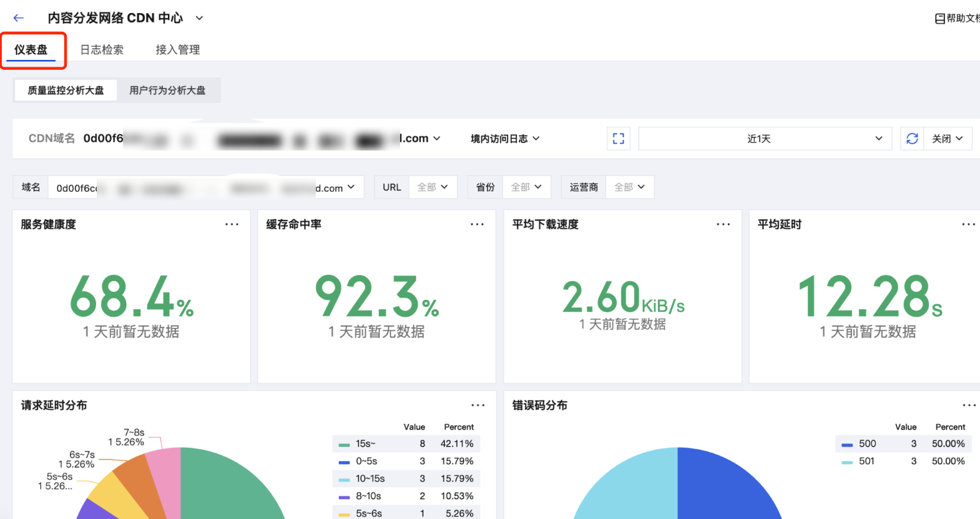
Task: Open 错误码分布 chart more options menu
Action: [x=969, y=405]
